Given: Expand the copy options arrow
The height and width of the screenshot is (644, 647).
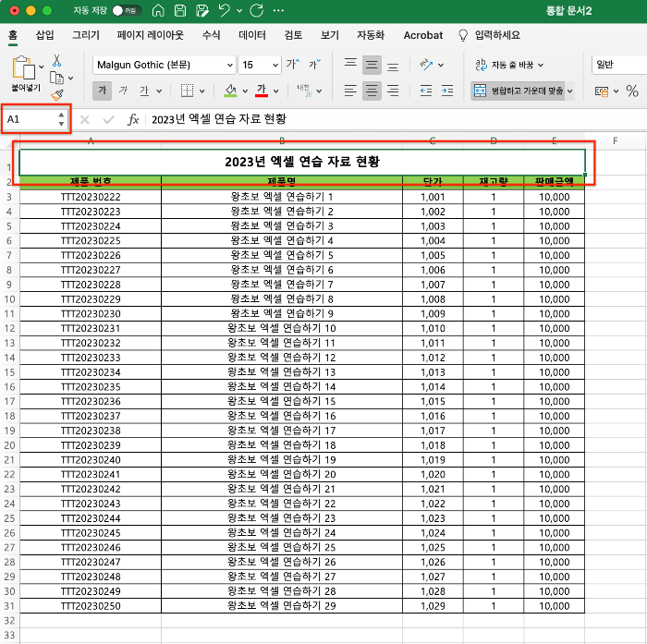Looking at the screenshot, I should 71,78.
